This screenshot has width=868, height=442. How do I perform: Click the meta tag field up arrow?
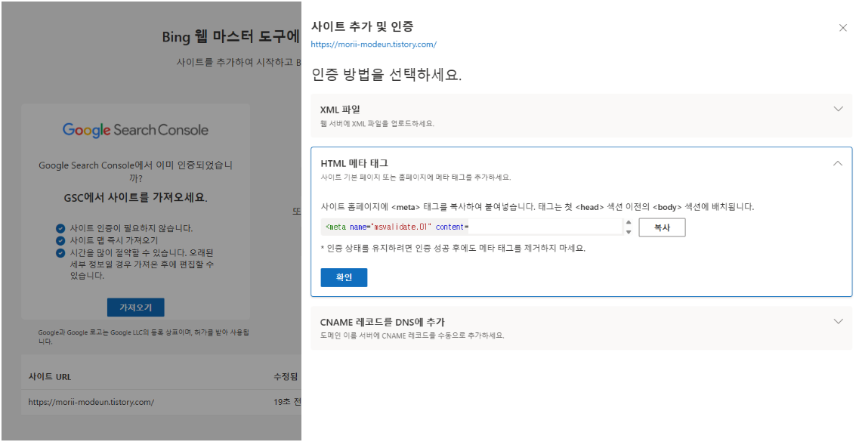(629, 223)
